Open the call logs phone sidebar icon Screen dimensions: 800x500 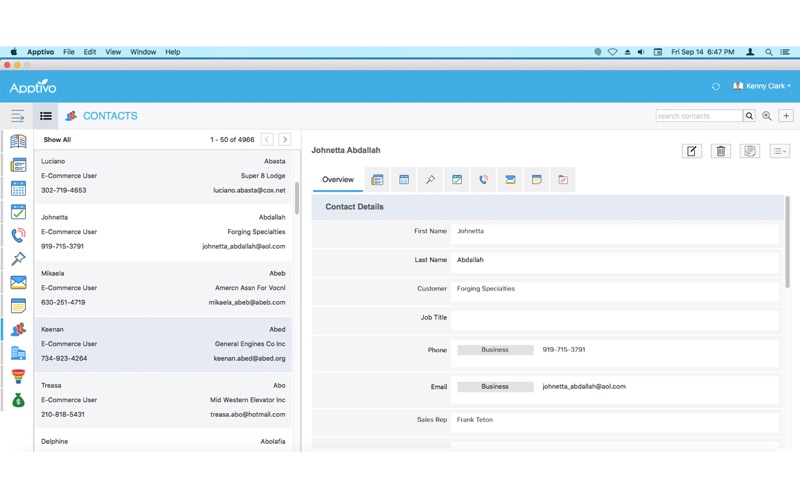[18, 235]
